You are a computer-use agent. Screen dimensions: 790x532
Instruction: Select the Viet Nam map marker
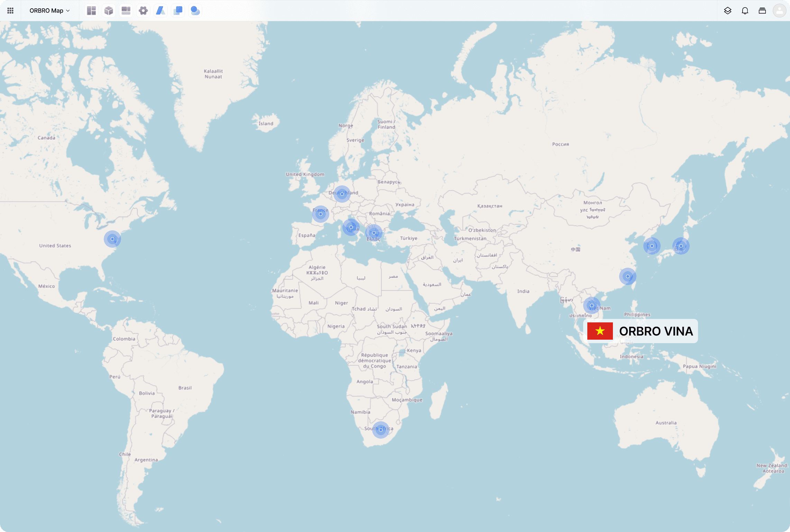(x=592, y=305)
